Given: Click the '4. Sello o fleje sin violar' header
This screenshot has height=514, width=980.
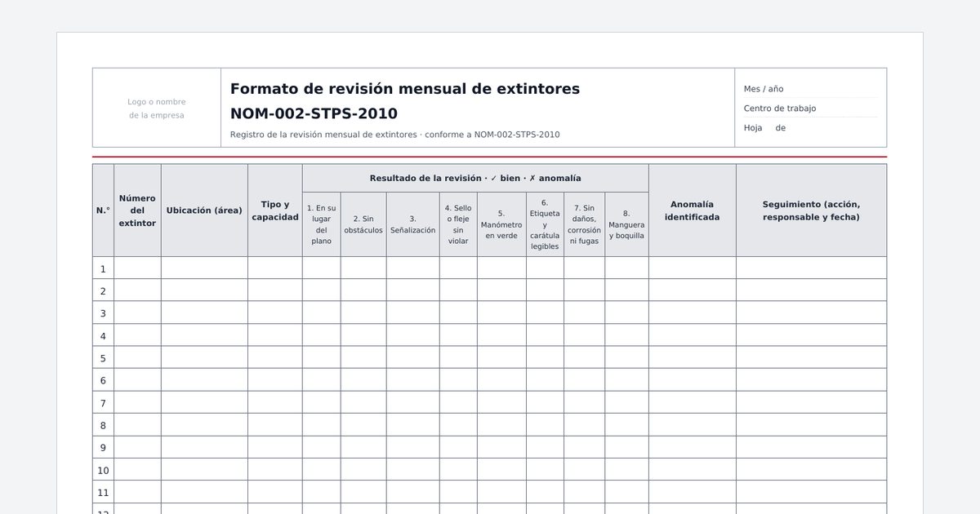Looking at the screenshot, I should (458, 224).
